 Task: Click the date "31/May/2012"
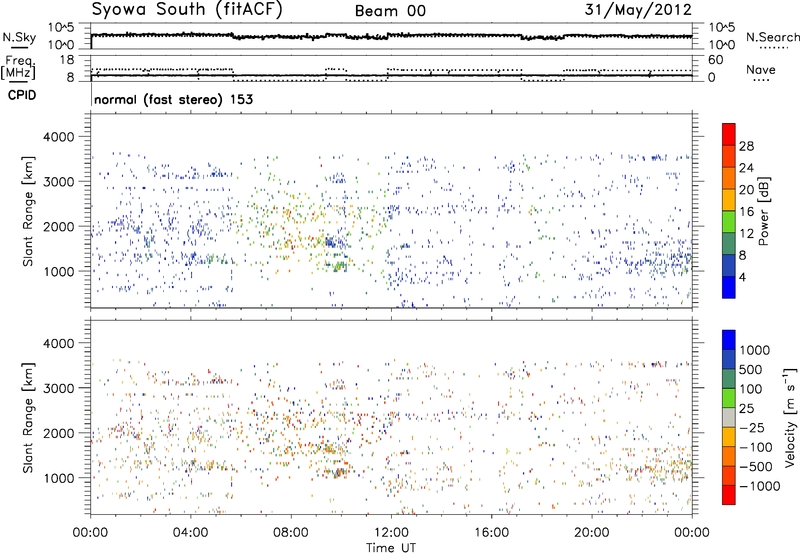(x=638, y=10)
